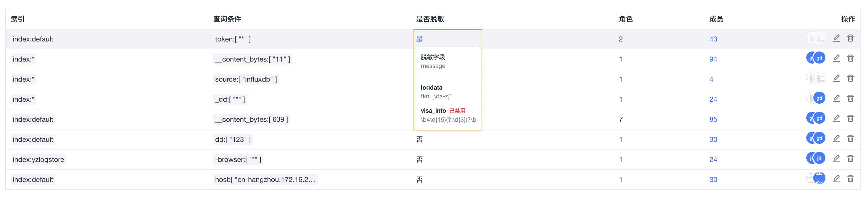Click member count 4 link
The height and width of the screenshot is (198, 868).
point(711,79)
